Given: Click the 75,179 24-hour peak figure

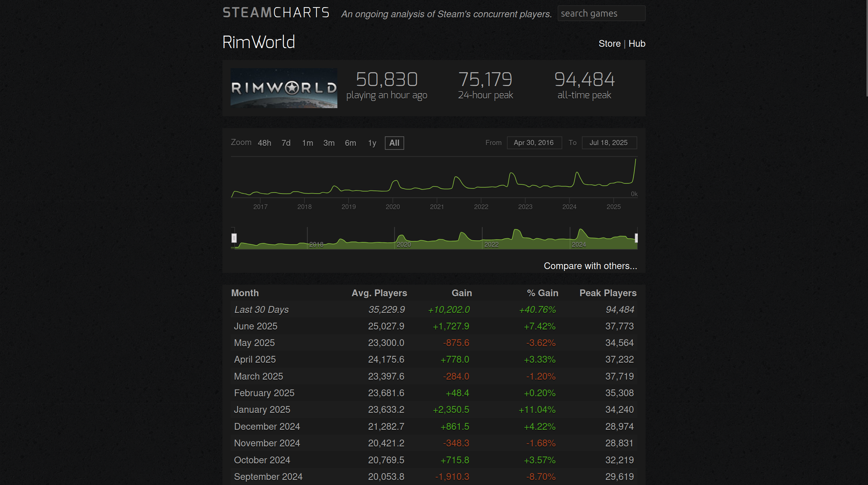Looking at the screenshot, I should coord(485,80).
